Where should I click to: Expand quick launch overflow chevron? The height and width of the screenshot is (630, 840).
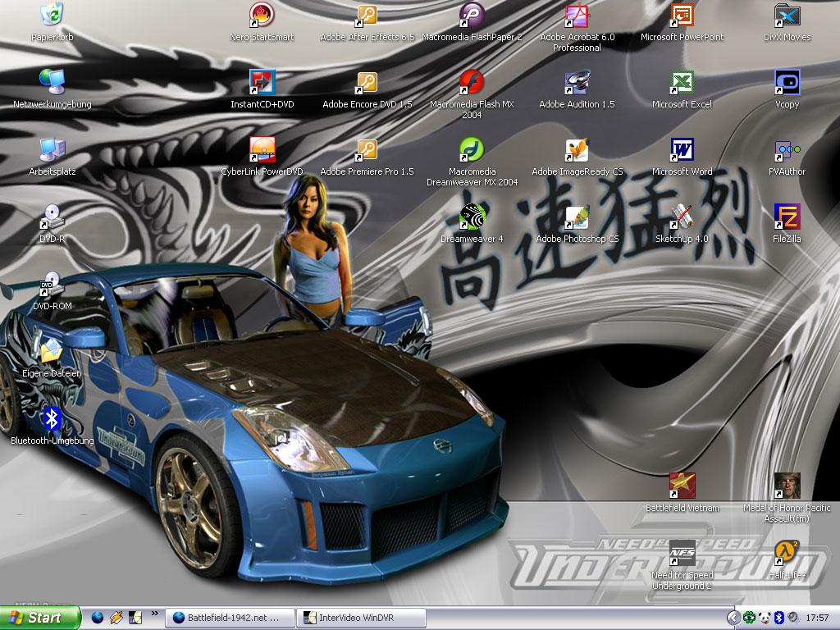tap(155, 614)
